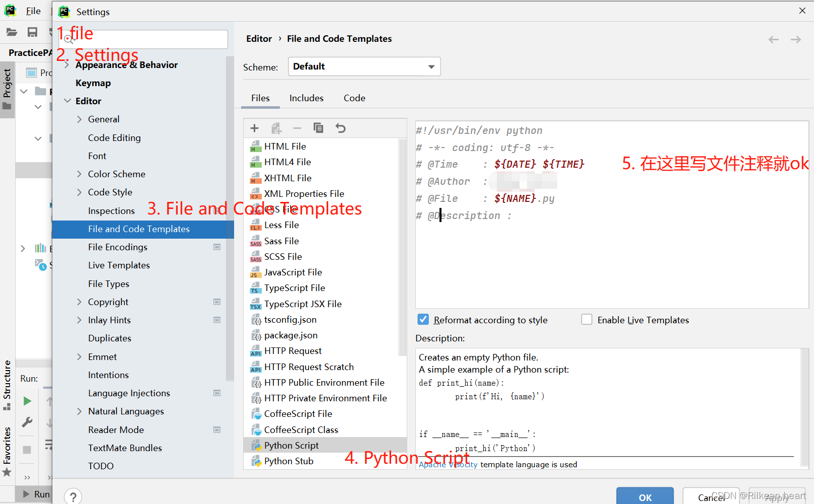Collapse the Editor section

[x=67, y=101]
